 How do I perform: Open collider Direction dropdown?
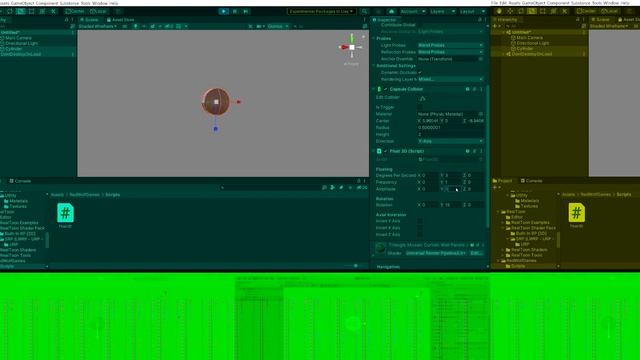pos(451,141)
